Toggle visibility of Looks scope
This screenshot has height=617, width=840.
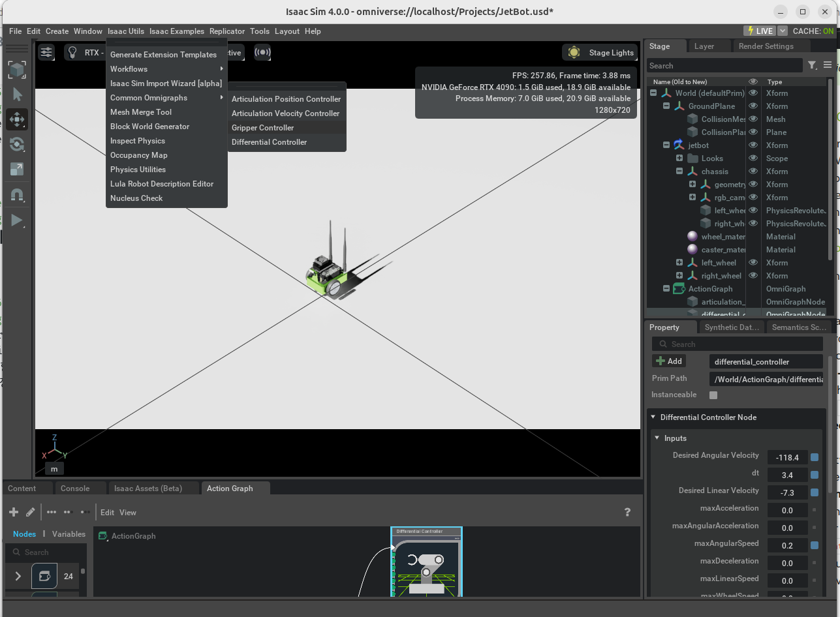(753, 158)
